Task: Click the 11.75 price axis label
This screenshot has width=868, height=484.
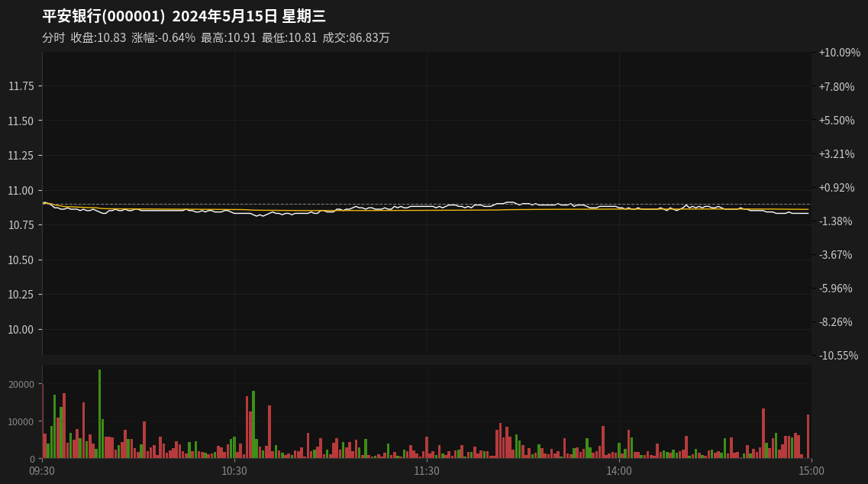Action: [x=21, y=86]
